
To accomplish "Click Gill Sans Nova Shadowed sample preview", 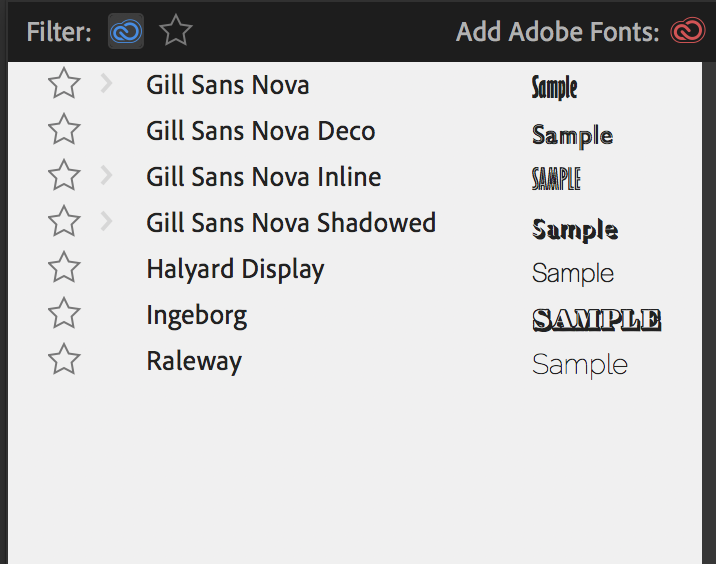I will point(575,230).
